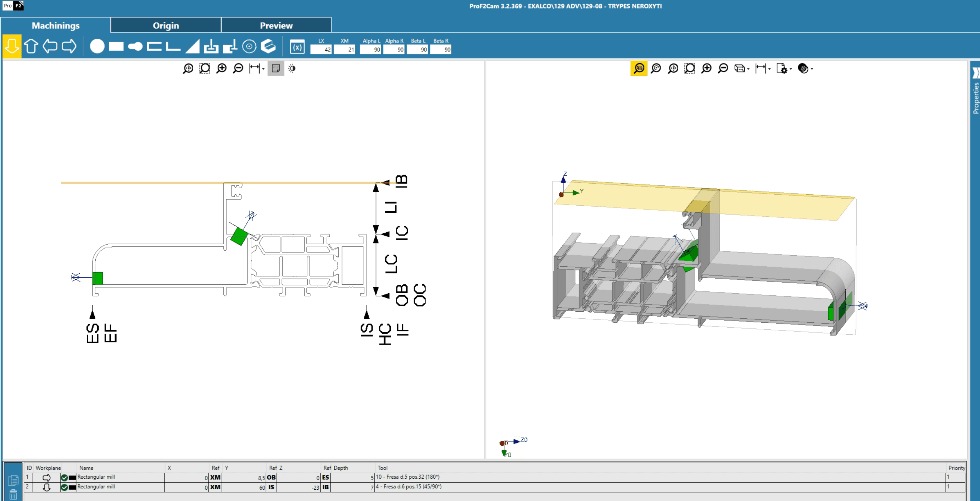Select the right-arrow workplane icon in toolbar
The width and height of the screenshot is (980, 501).
[x=69, y=46]
